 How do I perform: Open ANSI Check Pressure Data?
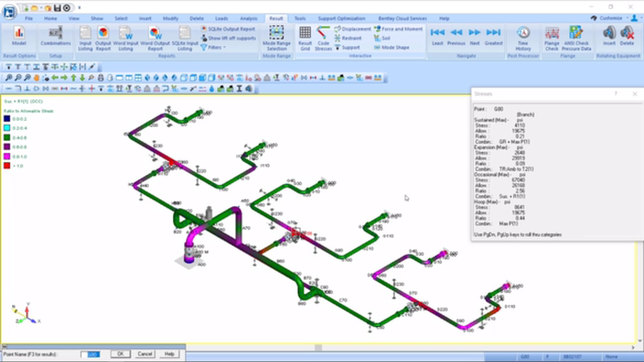click(x=576, y=39)
